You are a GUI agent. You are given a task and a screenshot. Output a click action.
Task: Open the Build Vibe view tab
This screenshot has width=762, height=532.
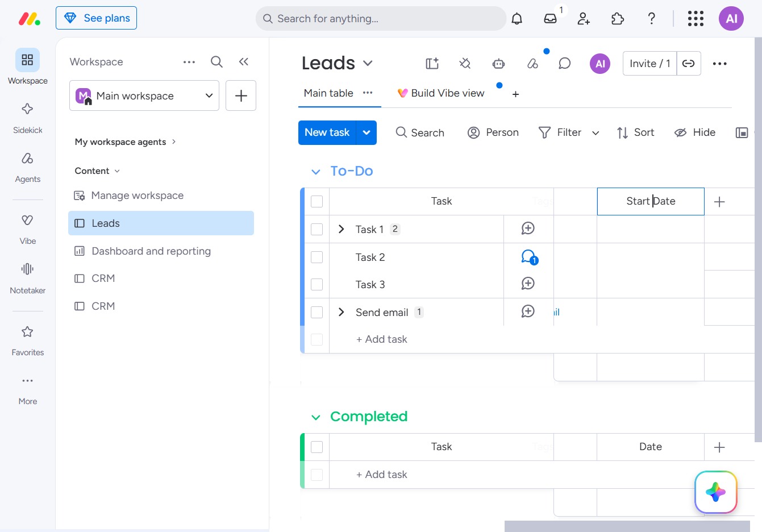tap(441, 93)
